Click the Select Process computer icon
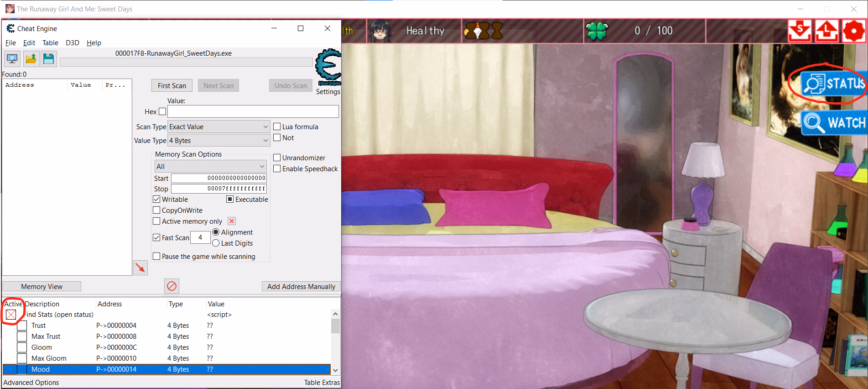 (12, 59)
